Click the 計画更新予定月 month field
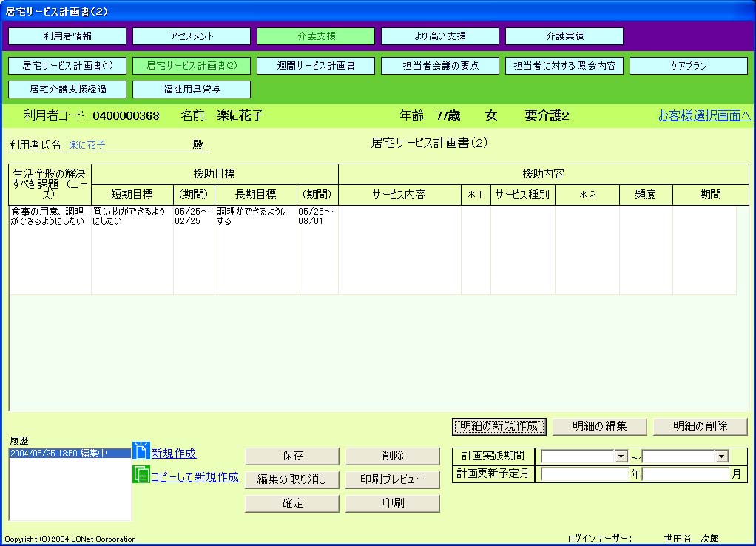The width and height of the screenshot is (756, 546). [685, 474]
